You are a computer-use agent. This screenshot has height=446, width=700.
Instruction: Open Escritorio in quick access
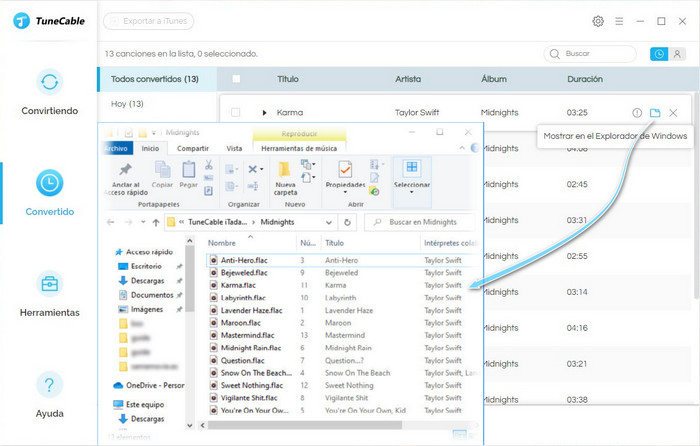146,267
